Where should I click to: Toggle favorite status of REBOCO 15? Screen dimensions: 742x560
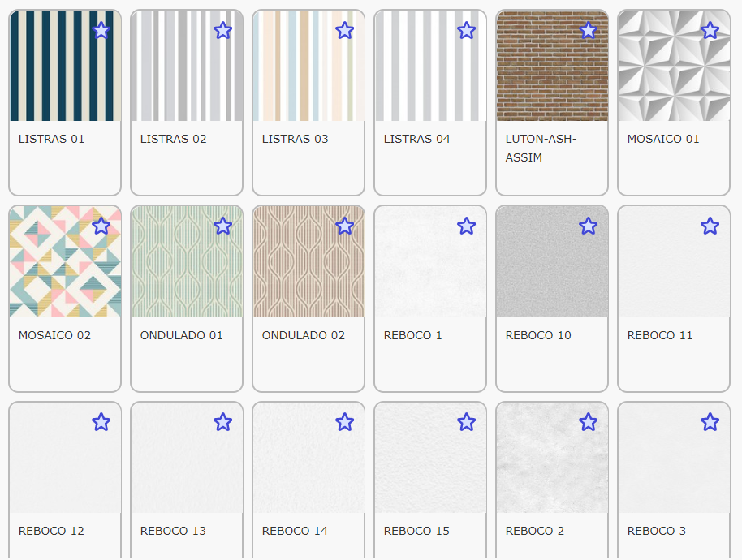tap(466, 421)
